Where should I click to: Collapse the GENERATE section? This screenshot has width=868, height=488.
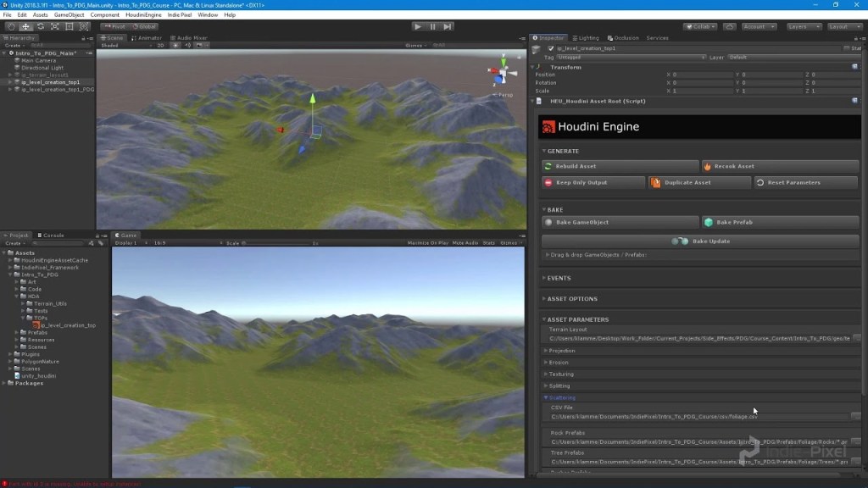coord(544,151)
